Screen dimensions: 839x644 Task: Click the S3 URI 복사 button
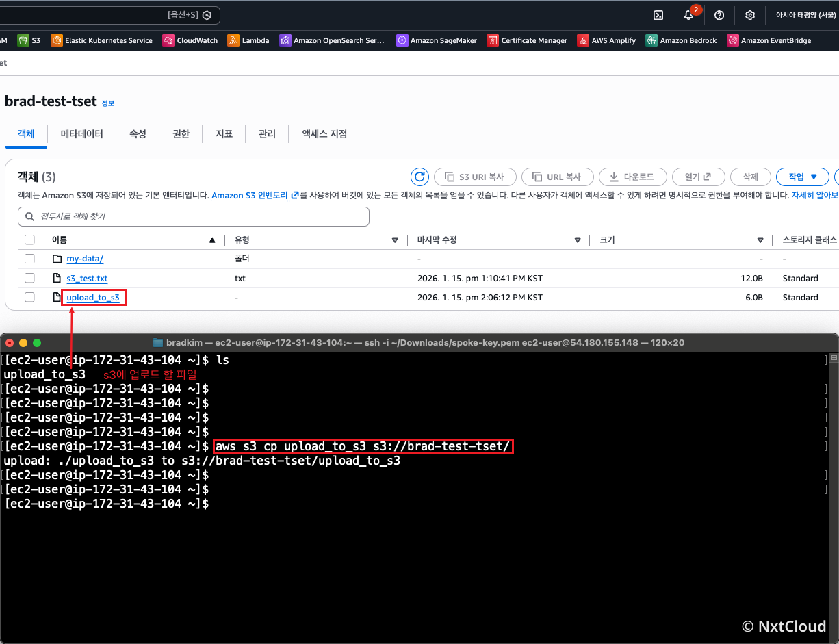[x=474, y=177]
